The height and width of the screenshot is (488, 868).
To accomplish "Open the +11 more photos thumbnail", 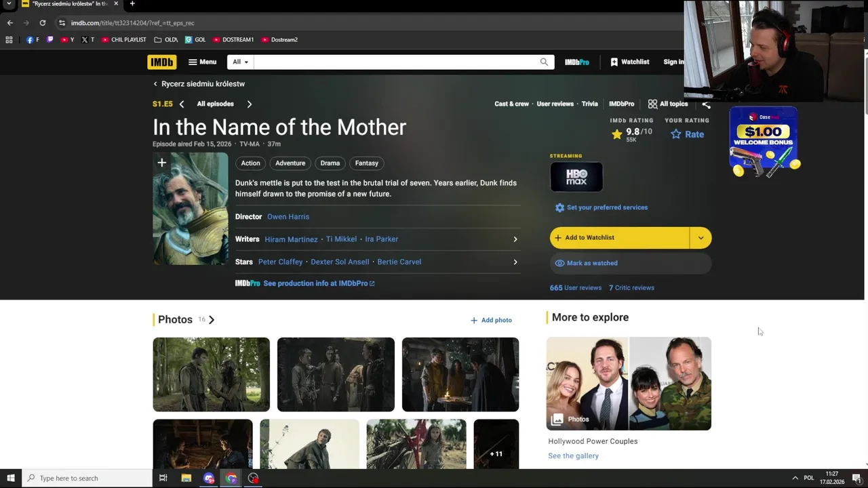I will pyautogui.click(x=496, y=444).
